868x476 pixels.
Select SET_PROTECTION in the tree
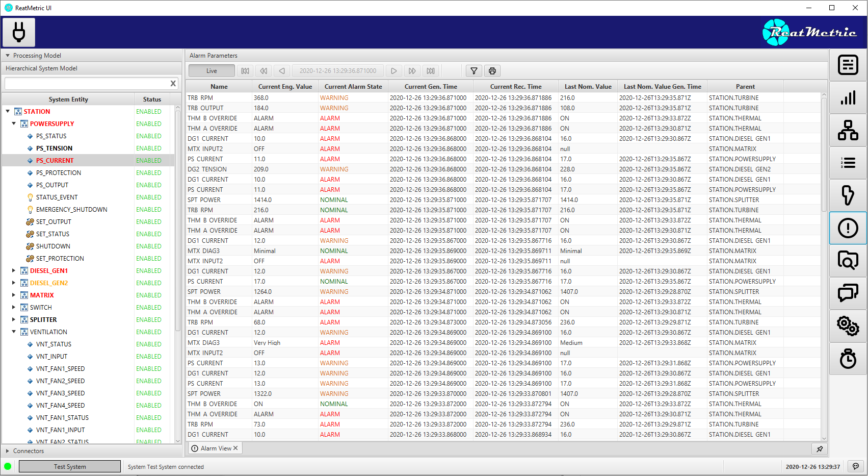pos(60,258)
